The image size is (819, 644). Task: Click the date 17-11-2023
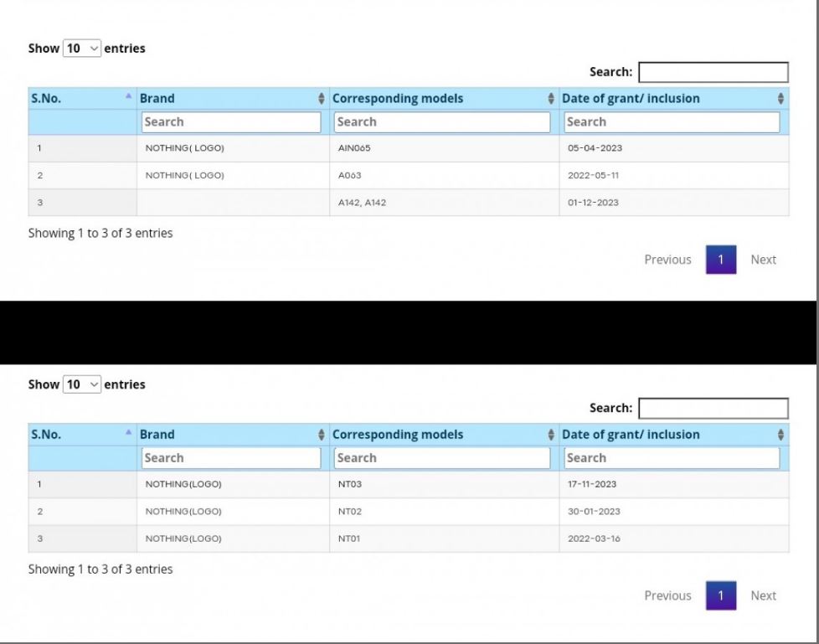point(592,484)
